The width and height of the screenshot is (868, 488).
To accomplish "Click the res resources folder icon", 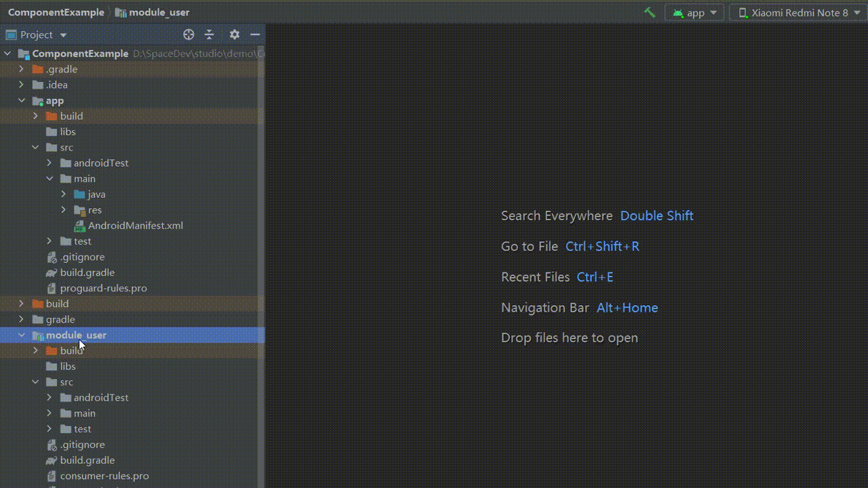I will click(x=79, y=209).
